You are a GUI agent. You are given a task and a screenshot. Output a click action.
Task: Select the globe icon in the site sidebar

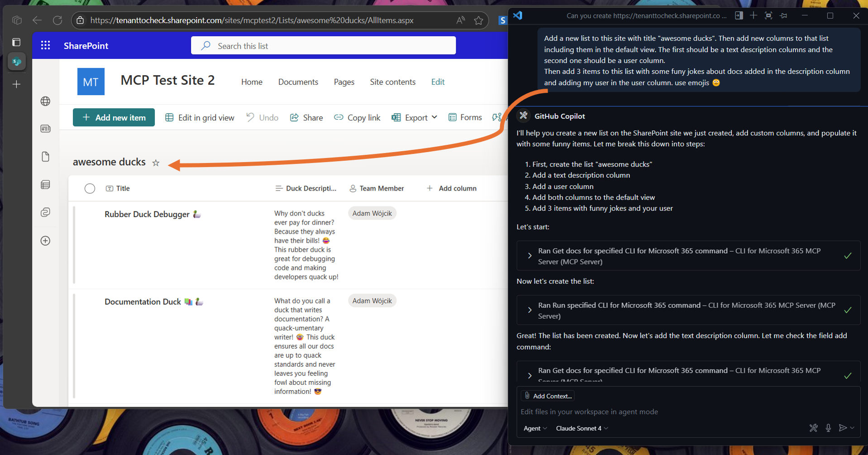coord(45,101)
